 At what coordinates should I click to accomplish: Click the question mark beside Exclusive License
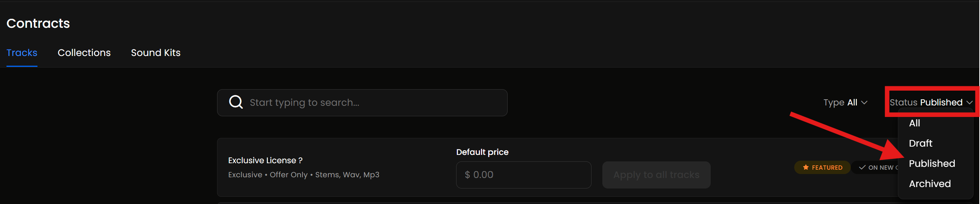(x=301, y=161)
